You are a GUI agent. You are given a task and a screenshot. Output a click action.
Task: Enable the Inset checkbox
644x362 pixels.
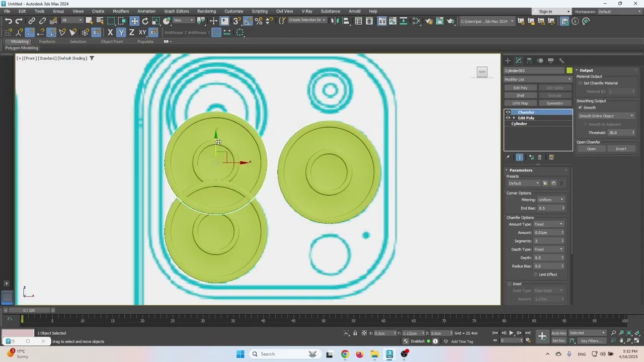(509, 284)
